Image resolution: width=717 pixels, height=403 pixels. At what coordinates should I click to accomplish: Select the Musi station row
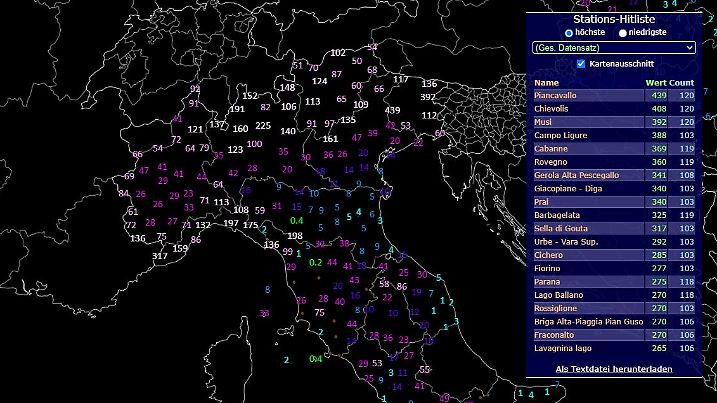pos(614,122)
